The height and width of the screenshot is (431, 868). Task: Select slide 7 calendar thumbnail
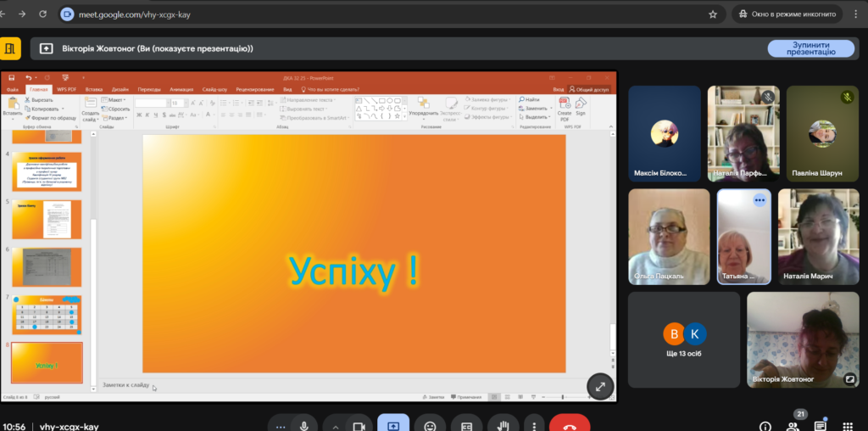pos(47,314)
